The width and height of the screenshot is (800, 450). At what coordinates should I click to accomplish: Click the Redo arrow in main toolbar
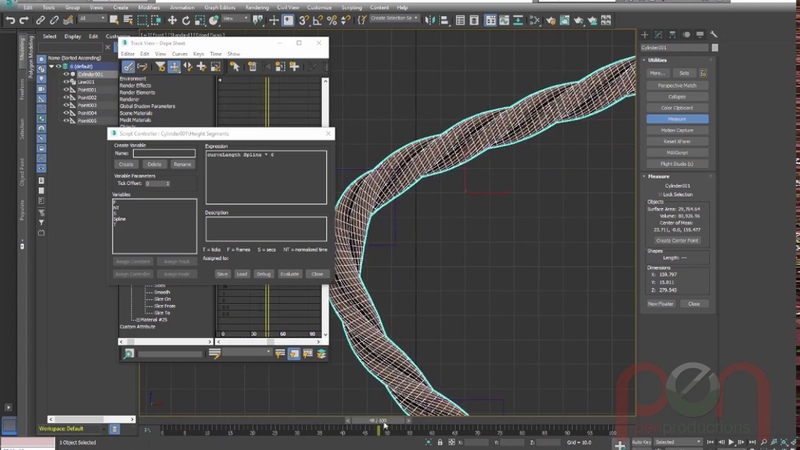24,20
